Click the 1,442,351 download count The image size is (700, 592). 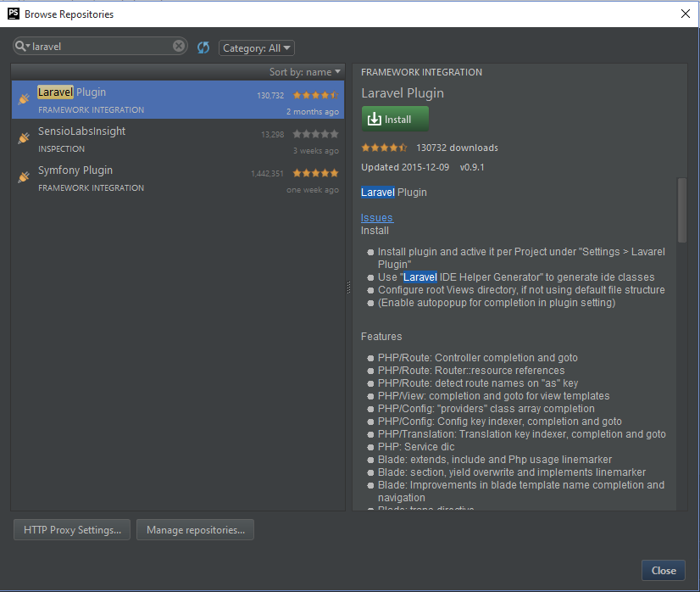(x=267, y=174)
